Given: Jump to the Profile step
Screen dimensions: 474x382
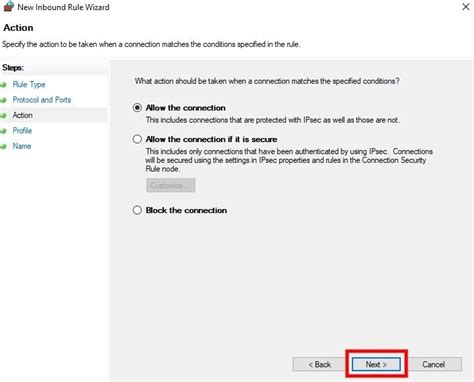Looking at the screenshot, I should pyautogui.click(x=22, y=131).
